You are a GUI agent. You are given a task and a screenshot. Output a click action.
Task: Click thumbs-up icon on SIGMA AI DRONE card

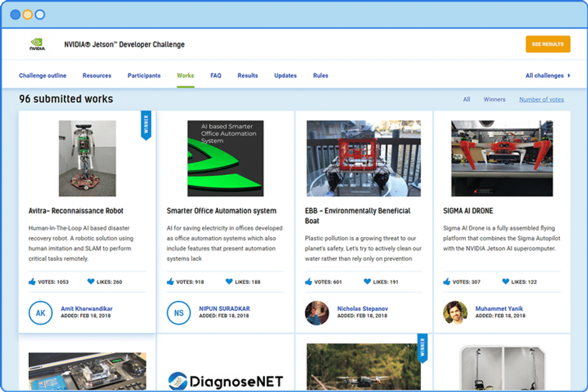click(x=447, y=281)
